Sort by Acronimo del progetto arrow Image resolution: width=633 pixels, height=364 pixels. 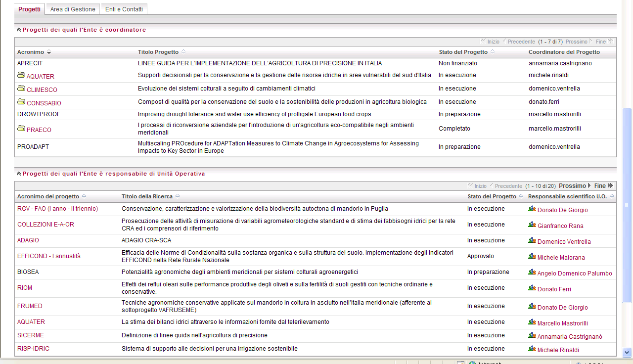(x=84, y=196)
